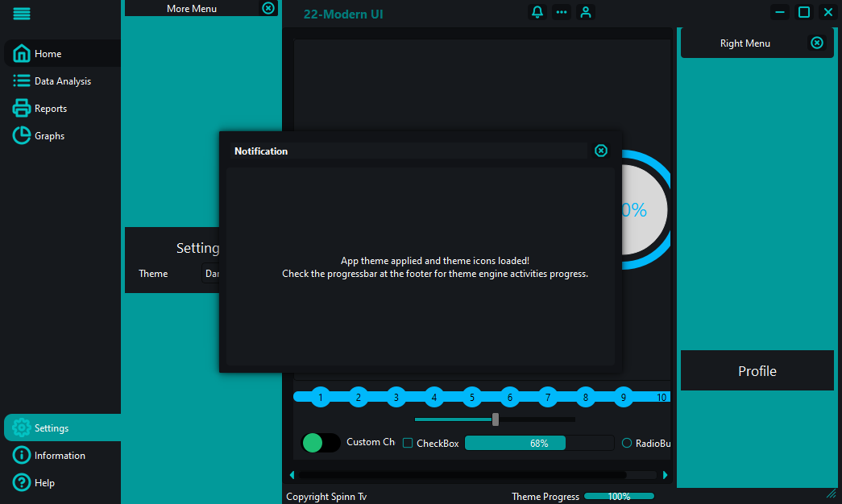Screen dimensions: 842x504
Task: Click the left scroll arrow
Action: click(x=292, y=475)
